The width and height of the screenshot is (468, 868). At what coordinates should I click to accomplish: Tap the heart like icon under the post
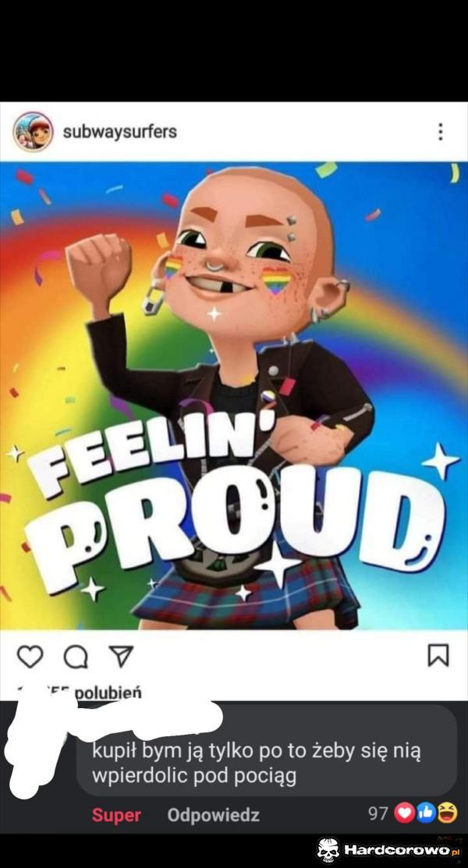pos(30,656)
